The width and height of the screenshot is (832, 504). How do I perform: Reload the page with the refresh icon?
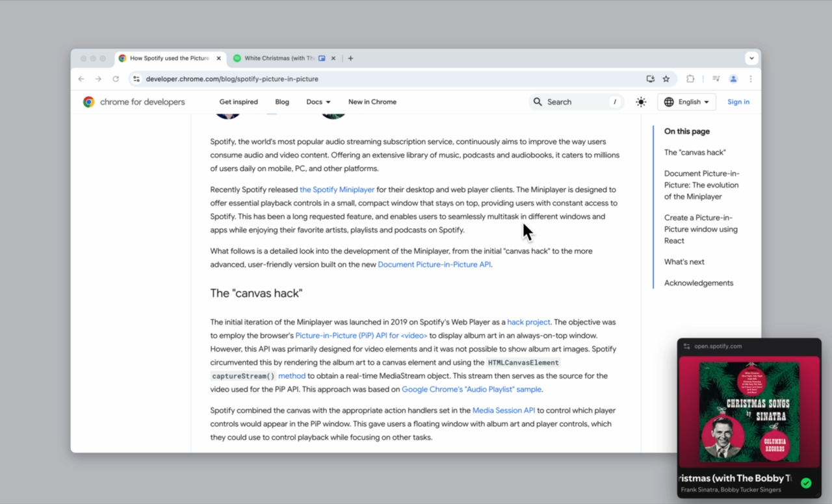(x=116, y=79)
